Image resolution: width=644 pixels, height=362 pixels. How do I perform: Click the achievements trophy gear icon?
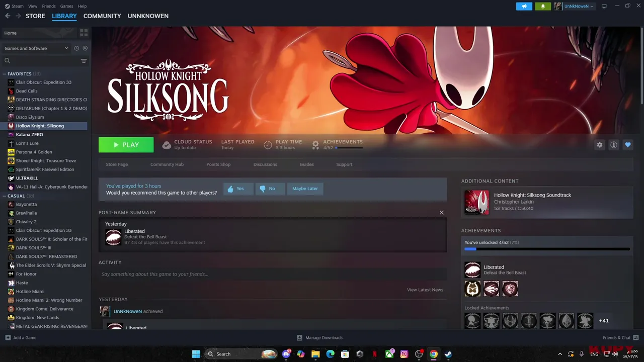click(315, 145)
